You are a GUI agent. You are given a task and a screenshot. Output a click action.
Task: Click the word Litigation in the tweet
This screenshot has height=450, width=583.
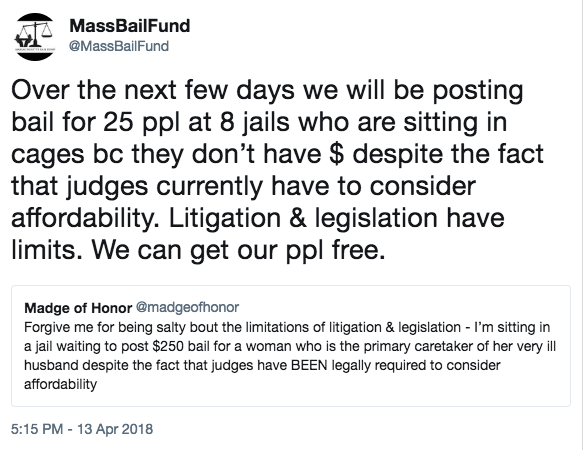tap(225, 218)
